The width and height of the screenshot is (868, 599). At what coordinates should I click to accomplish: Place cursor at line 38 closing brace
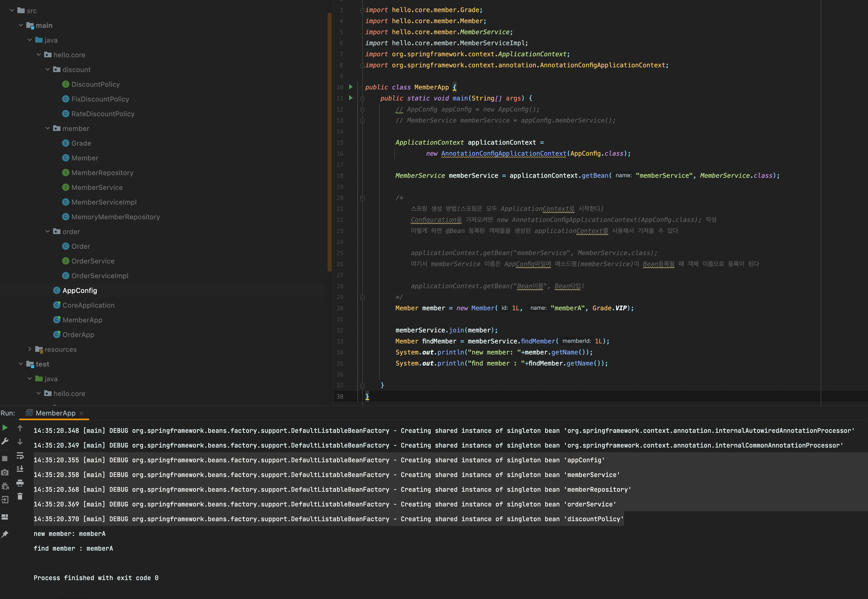coord(367,396)
